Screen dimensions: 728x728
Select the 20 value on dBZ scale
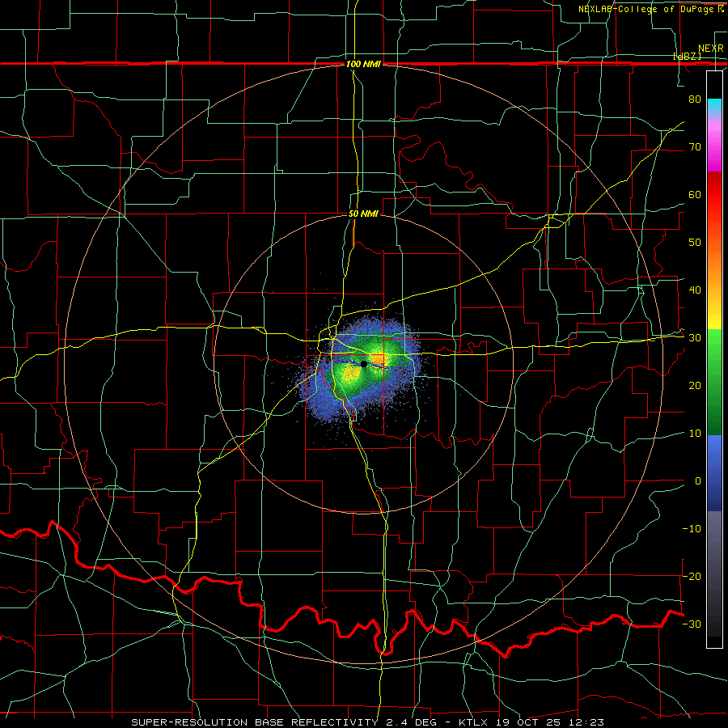click(695, 386)
